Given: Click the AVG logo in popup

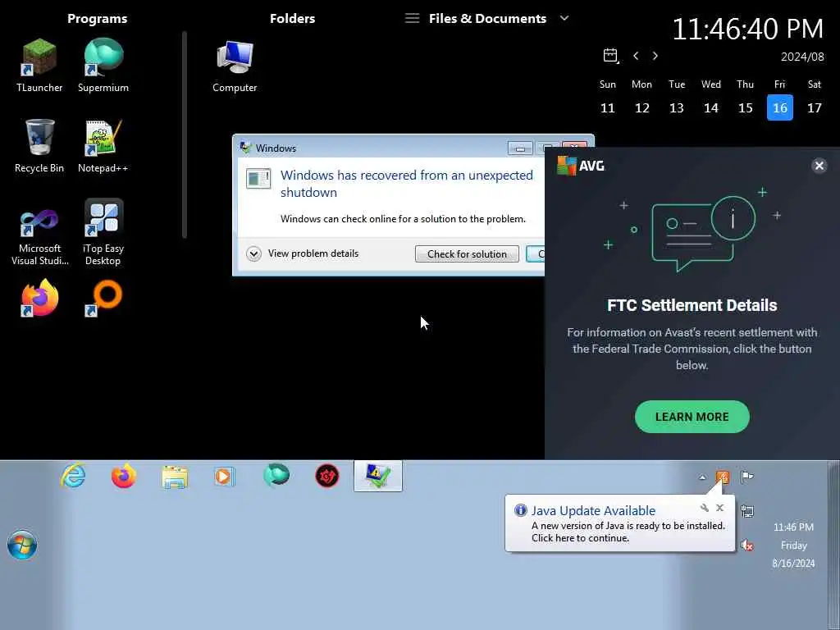Looking at the screenshot, I should point(581,166).
